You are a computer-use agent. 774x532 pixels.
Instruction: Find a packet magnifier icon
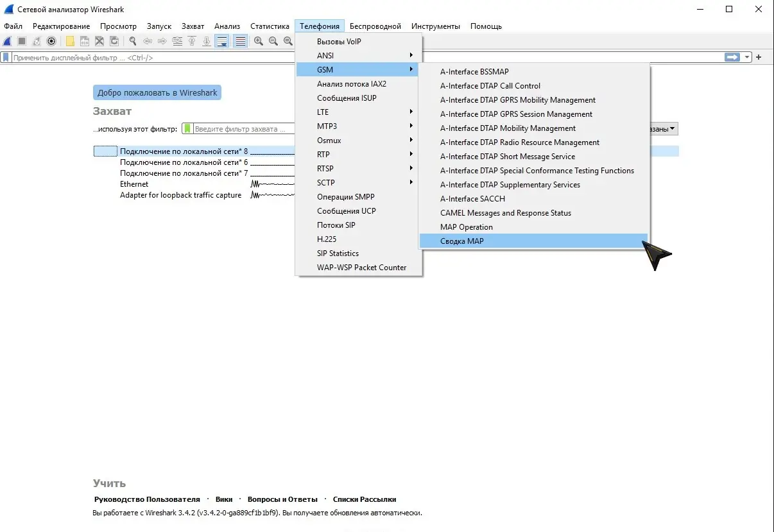tap(133, 41)
